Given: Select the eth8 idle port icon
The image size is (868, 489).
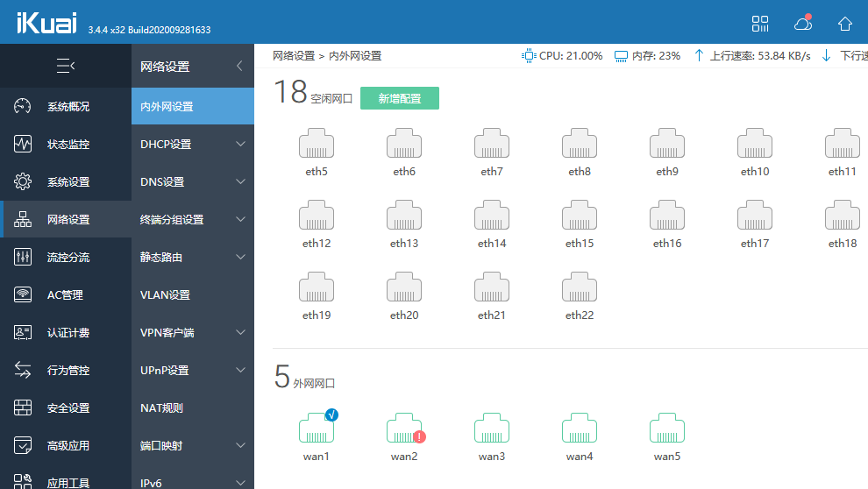Looking at the screenshot, I should click(579, 144).
